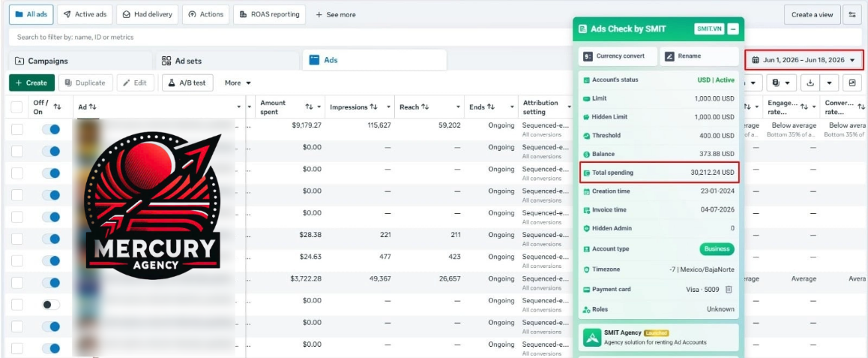Switch to the Ad sets tab
868x358 pixels.
click(227, 61)
